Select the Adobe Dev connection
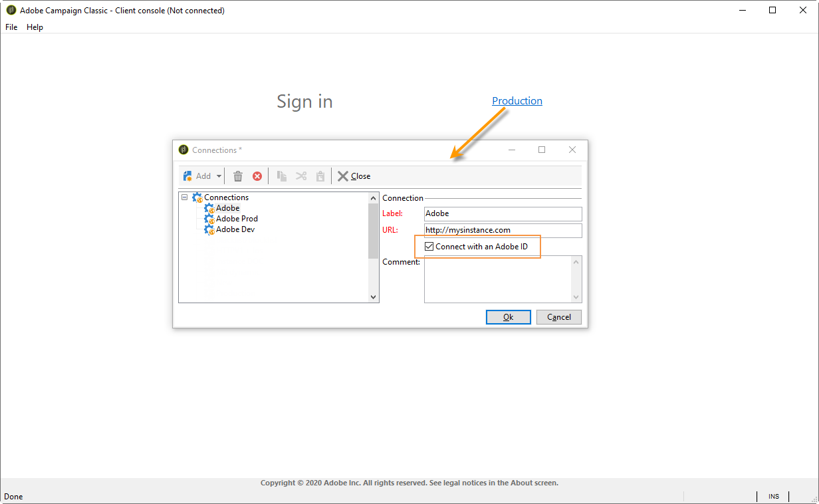 coord(235,229)
